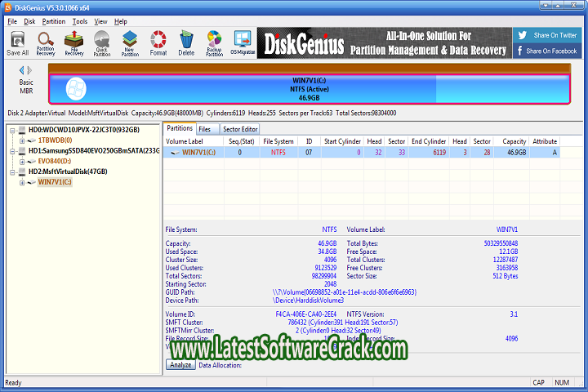
Task: Click the DiskGenius app icon in the title bar
Action: (x=8, y=7)
